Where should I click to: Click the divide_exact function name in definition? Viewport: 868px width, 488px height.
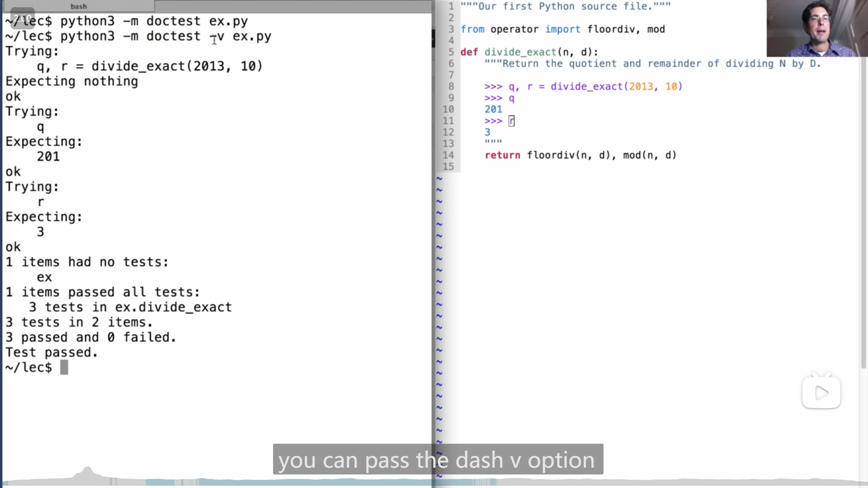coord(520,52)
